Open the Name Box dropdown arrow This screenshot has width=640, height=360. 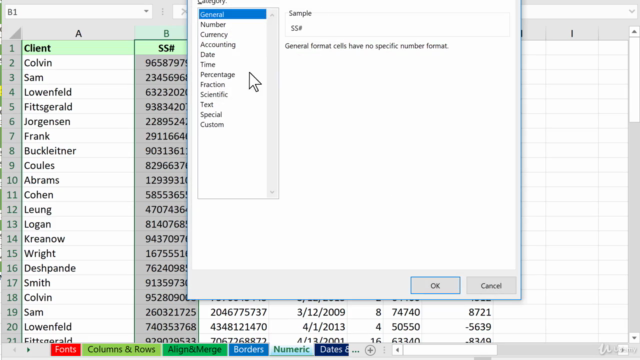(x=146, y=12)
